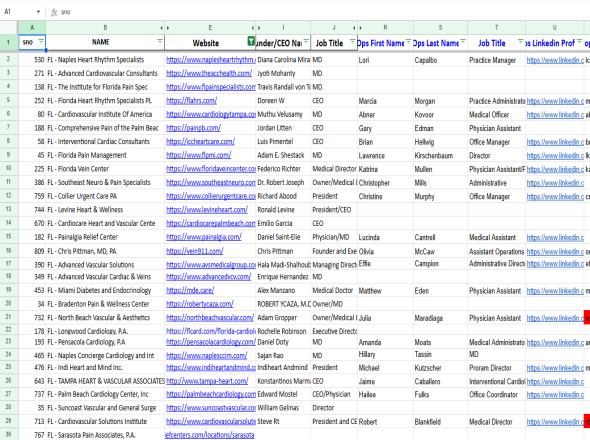The height and width of the screenshot is (440, 590).
Task: Open the Name Box dropdown arrow
Action: 38,12
